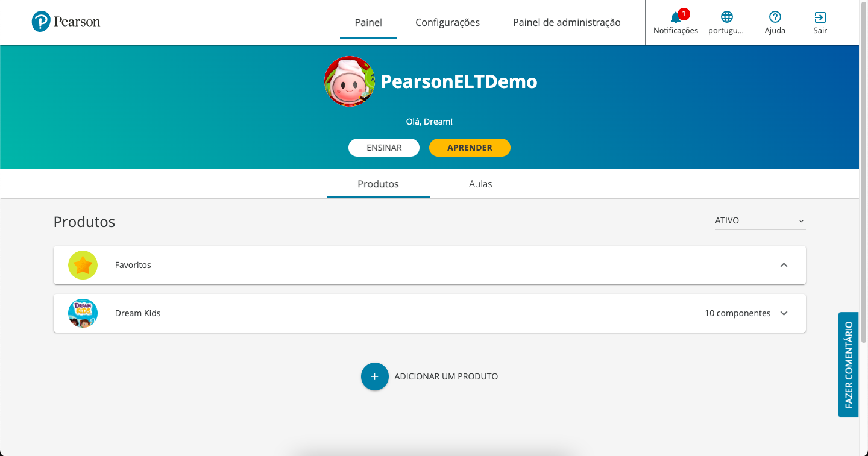Click the Favoritos star icon

point(83,265)
